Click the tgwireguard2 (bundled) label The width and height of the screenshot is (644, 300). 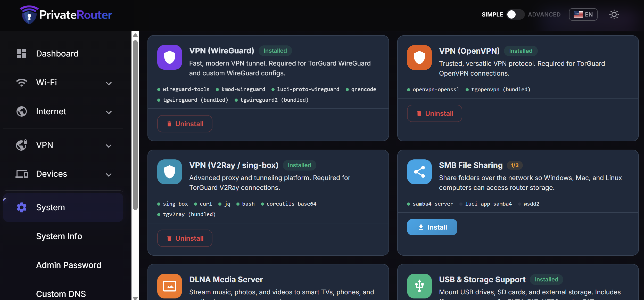pos(274,100)
